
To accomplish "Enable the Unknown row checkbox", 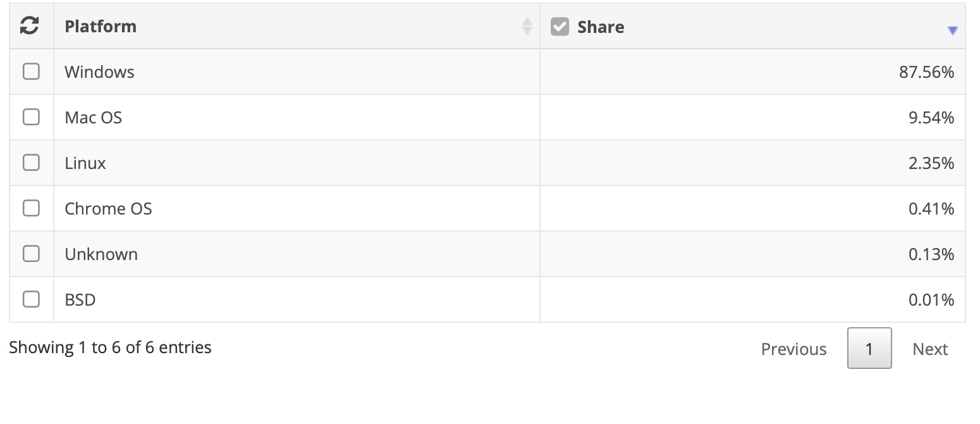I will coord(31,254).
